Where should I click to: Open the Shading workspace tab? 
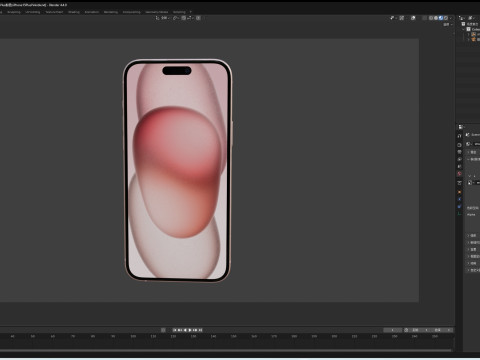tap(74, 12)
